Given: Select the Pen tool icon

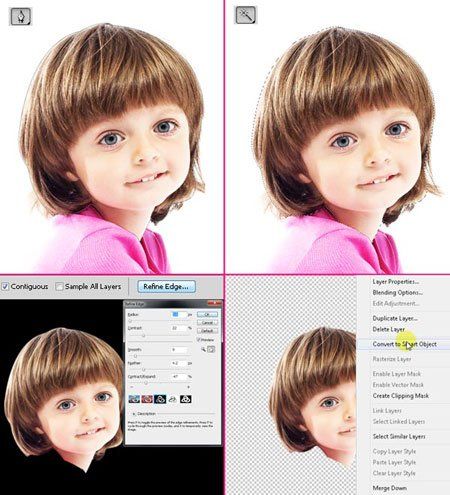Looking at the screenshot, I should pyautogui.click(x=21, y=17).
